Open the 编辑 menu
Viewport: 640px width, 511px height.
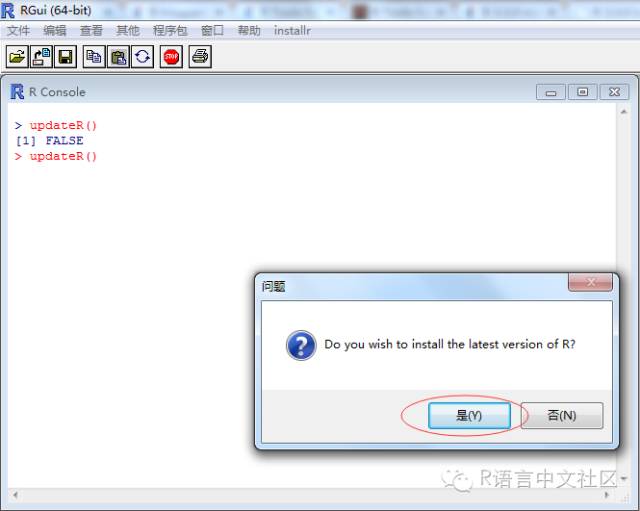tap(55, 31)
